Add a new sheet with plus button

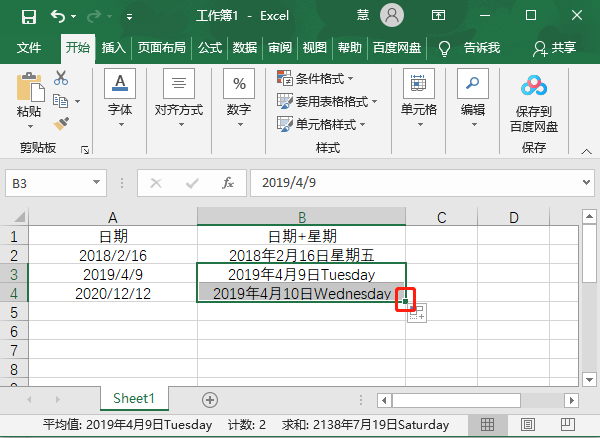tap(210, 399)
